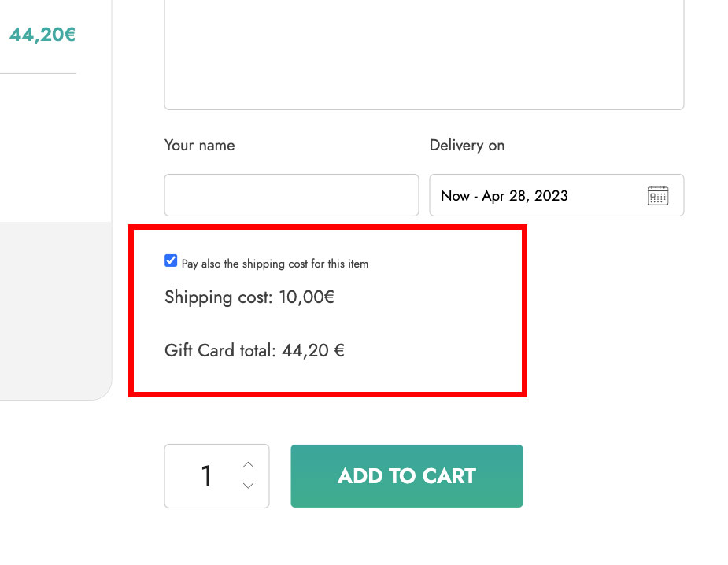Open the delivery date calendar icon
The width and height of the screenshot is (728, 565).
coord(657,195)
